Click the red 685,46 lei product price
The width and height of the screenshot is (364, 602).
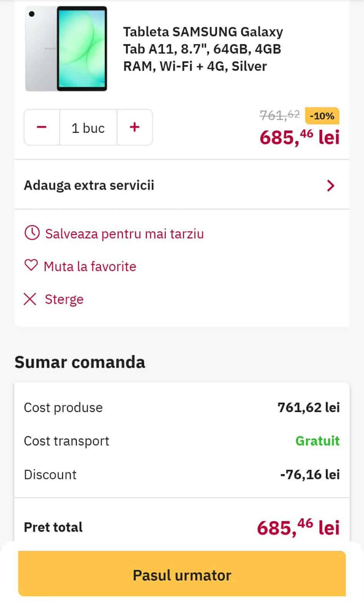tap(299, 137)
